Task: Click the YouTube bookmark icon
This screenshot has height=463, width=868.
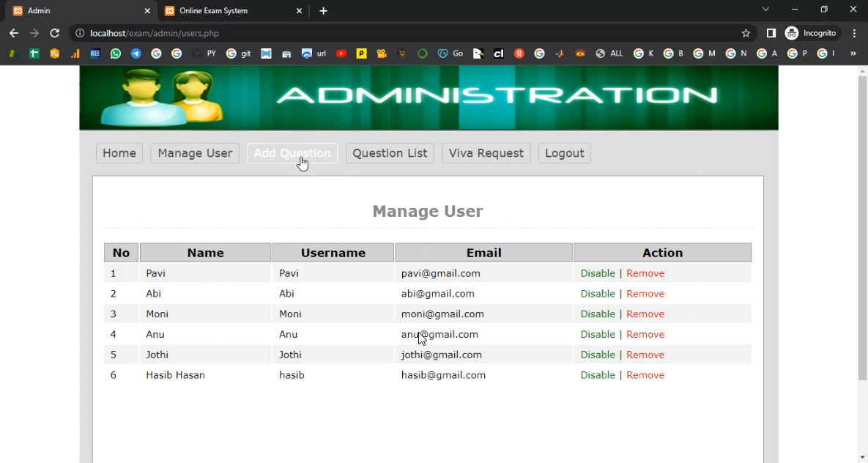Action: click(x=341, y=53)
